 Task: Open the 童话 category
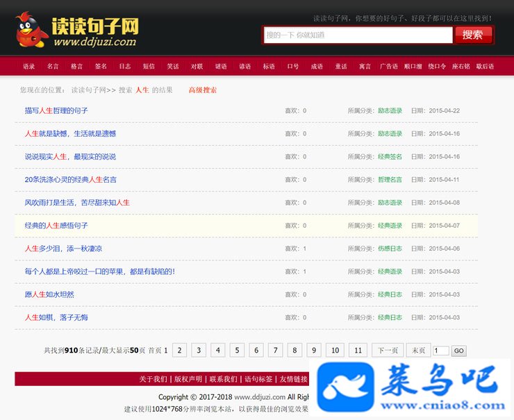(341, 66)
